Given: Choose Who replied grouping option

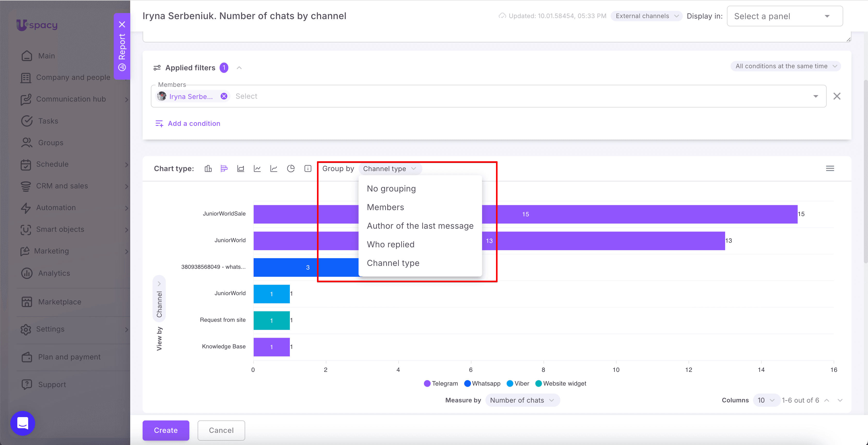Looking at the screenshot, I should tap(391, 244).
